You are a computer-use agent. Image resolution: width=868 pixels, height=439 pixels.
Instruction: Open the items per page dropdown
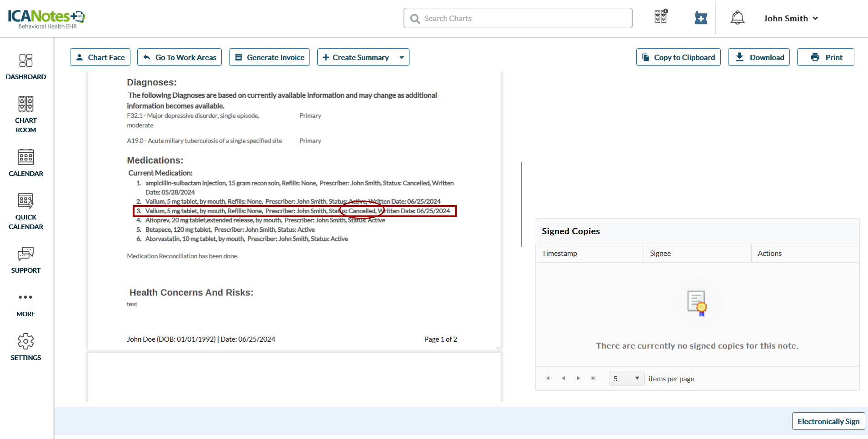[x=626, y=379]
